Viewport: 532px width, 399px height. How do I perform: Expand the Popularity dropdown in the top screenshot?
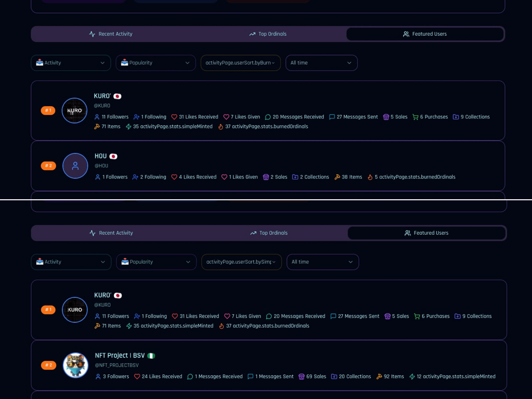coord(156,63)
